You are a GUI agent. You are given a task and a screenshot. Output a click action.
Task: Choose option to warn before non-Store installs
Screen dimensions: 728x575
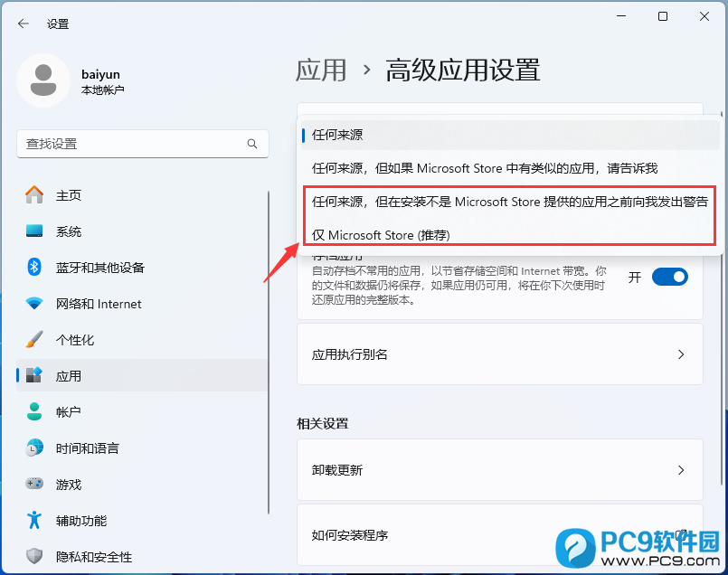510,202
